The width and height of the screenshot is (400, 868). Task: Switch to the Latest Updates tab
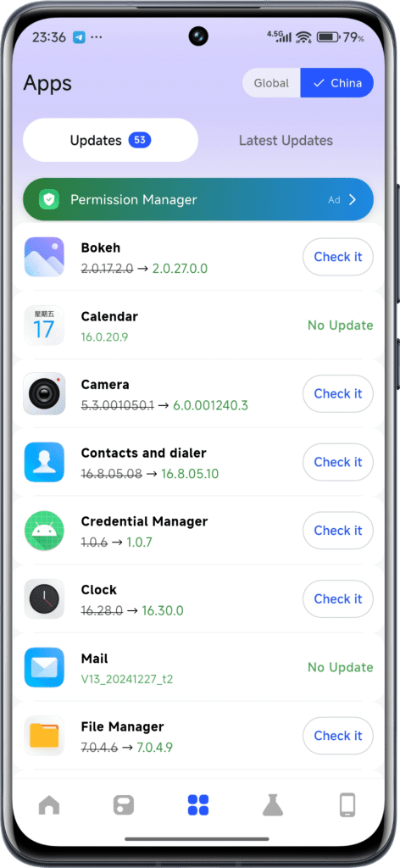[286, 141]
